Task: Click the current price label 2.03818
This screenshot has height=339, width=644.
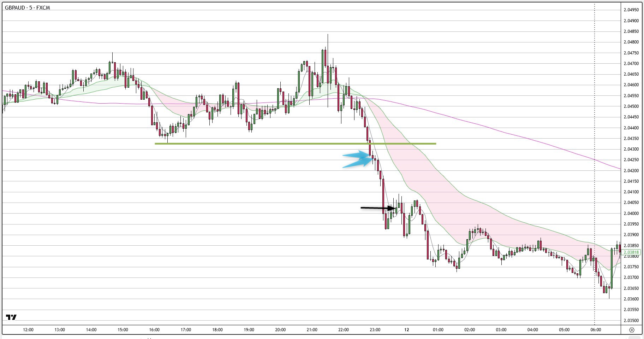Action: [x=631, y=252]
